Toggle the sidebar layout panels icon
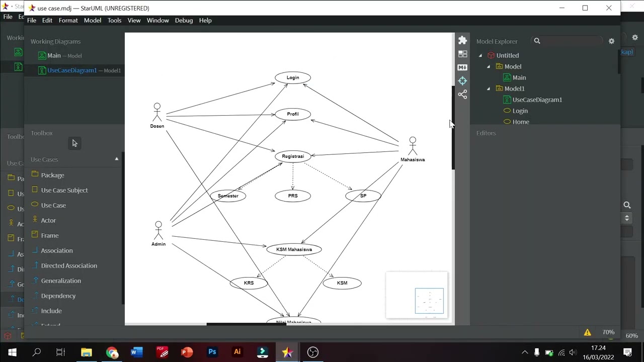Image resolution: width=644 pixels, height=362 pixels. (x=462, y=54)
